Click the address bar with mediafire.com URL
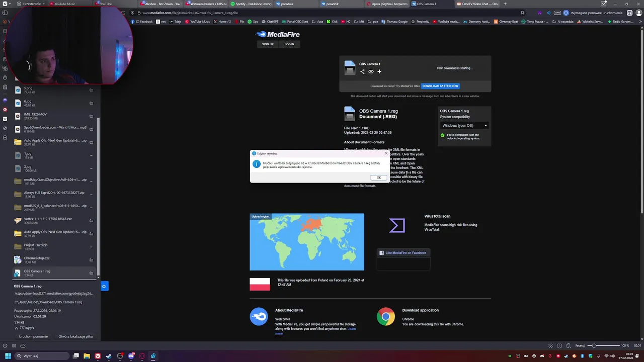This screenshot has height=362, width=644. (x=327, y=13)
